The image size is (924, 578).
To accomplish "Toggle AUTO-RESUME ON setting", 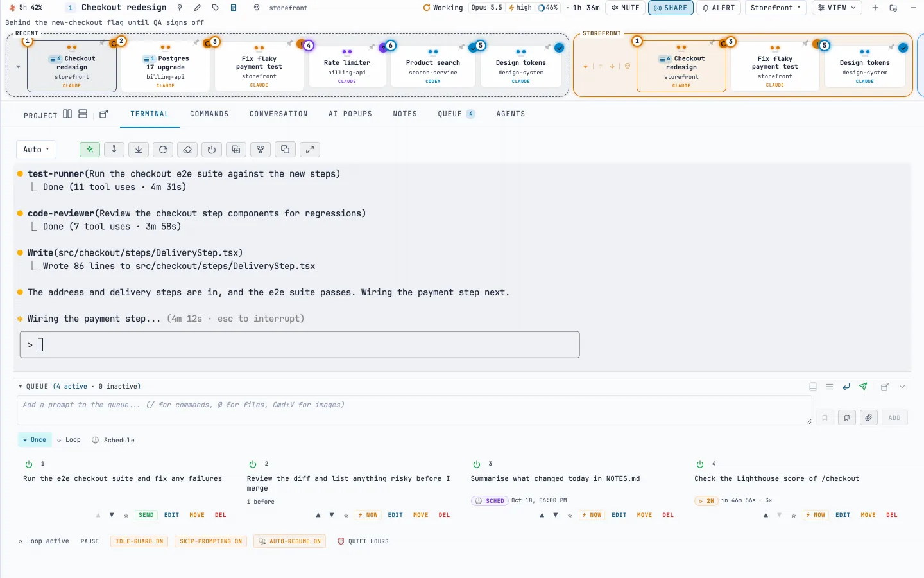I will tap(289, 541).
